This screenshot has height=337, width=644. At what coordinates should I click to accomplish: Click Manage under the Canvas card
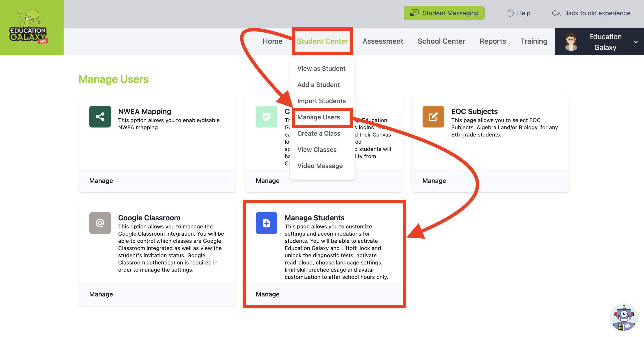(x=267, y=181)
